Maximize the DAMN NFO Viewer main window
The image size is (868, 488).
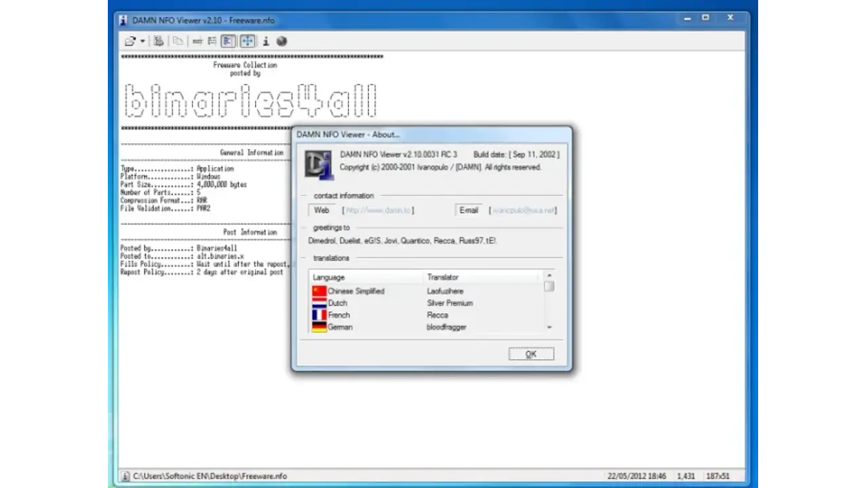(705, 18)
